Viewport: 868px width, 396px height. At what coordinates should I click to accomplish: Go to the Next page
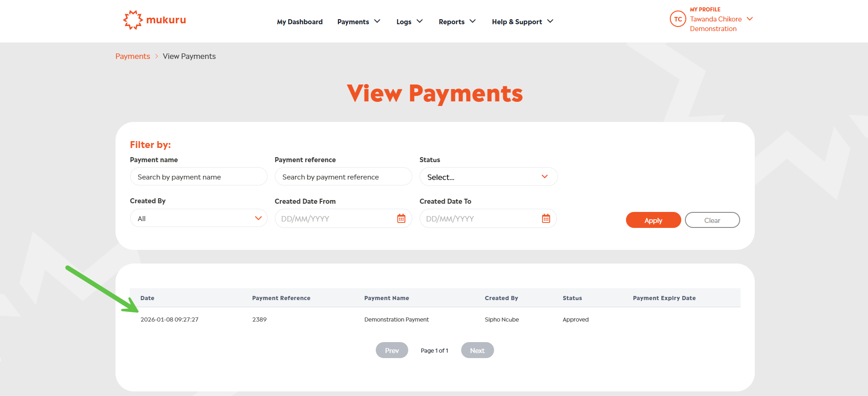pos(477,350)
